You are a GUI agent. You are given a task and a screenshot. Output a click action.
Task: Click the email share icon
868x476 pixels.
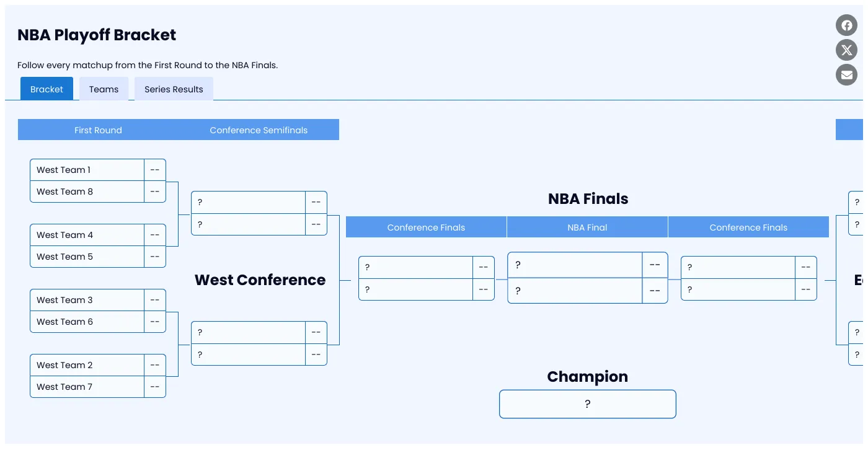(846, 75)
